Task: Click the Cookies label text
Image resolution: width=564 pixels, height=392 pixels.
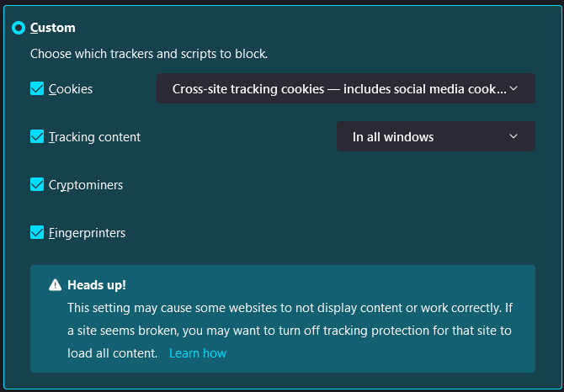Action: click(x=71, y=88)
